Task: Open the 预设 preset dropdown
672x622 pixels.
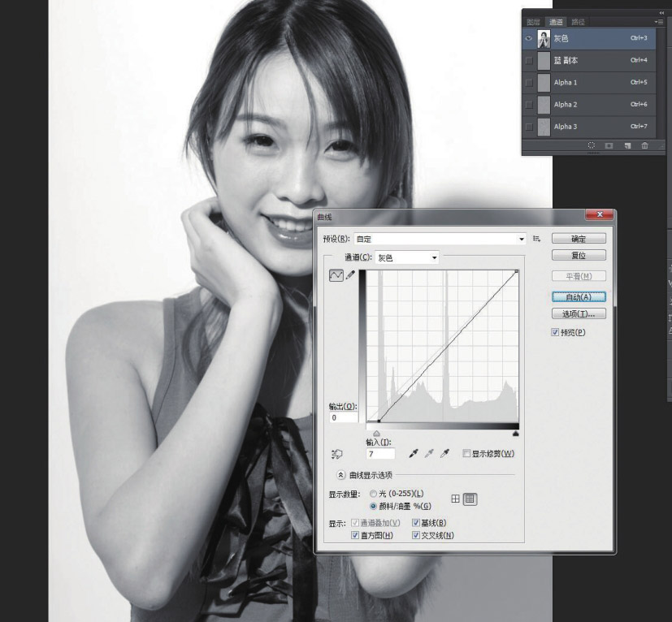Action: 522,239
